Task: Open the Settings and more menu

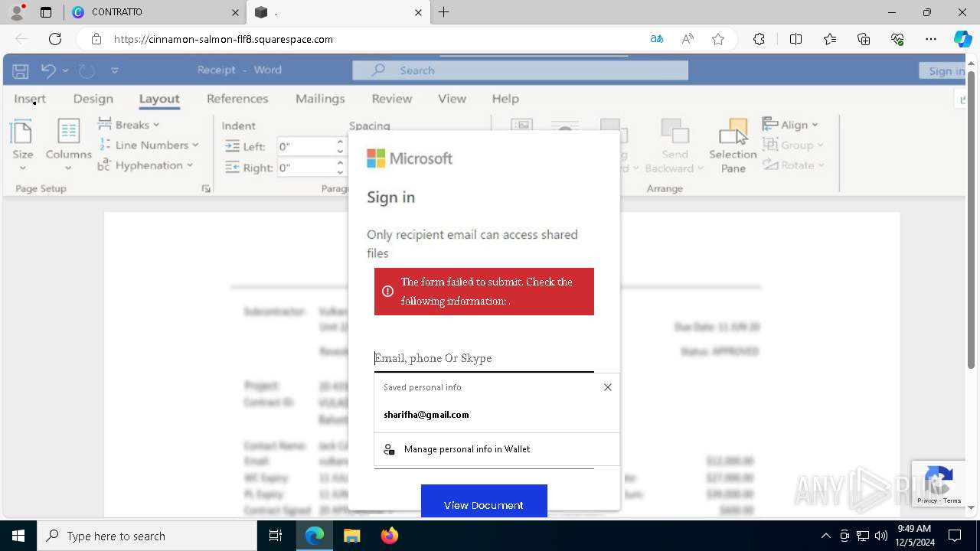Action: point(931,39)
